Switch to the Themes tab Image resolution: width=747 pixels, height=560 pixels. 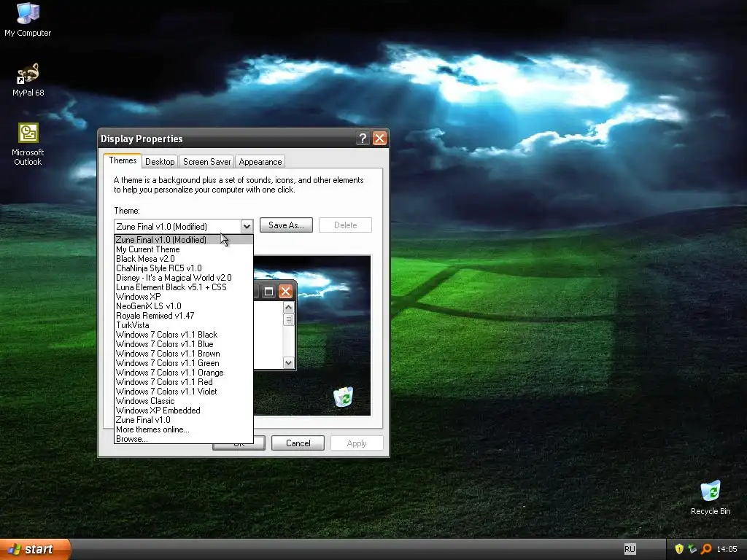point(123,160)
